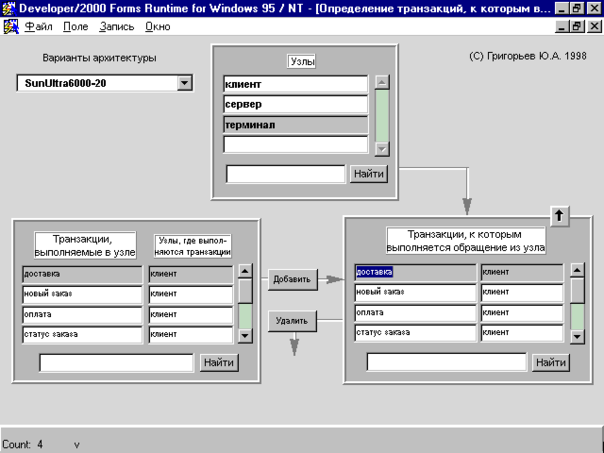Select the сервер node in Узлы list
Image resolution: width=604 pixels, height=453 pixels.
coord(295,104)
